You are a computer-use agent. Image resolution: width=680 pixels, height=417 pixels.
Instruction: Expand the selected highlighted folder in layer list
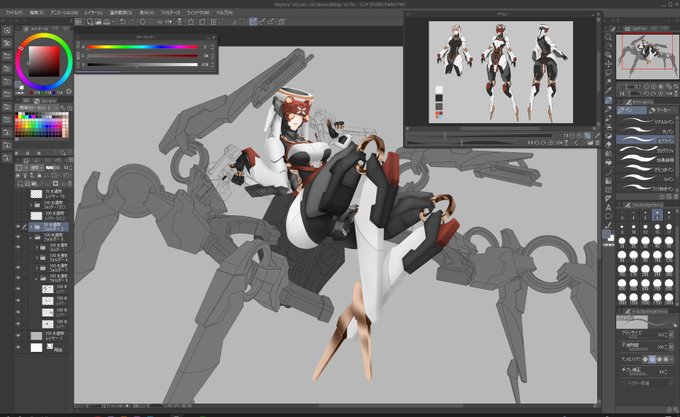click(x=31, y=227)
